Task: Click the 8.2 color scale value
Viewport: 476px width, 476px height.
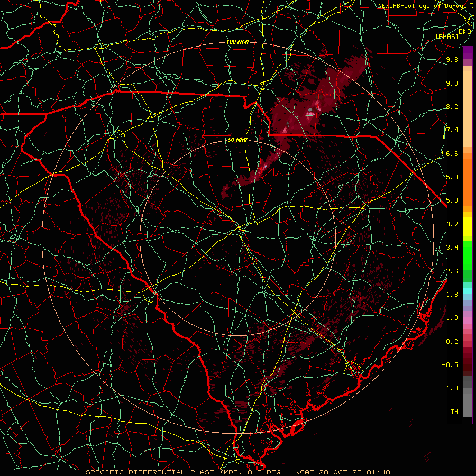Action: (x=452, y=106)
